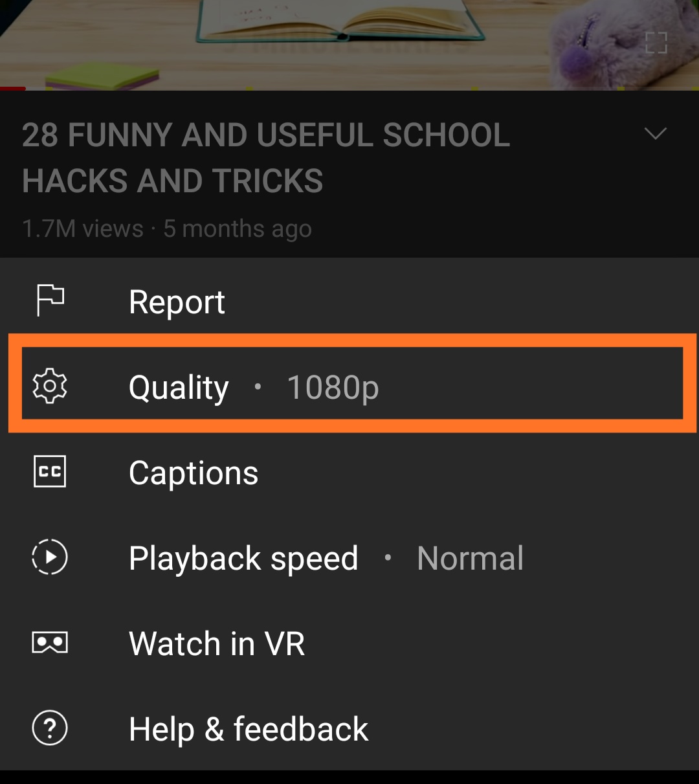Select the Report menu entry
The width and height of the screenshot is (699, 784).
[349, 301]
